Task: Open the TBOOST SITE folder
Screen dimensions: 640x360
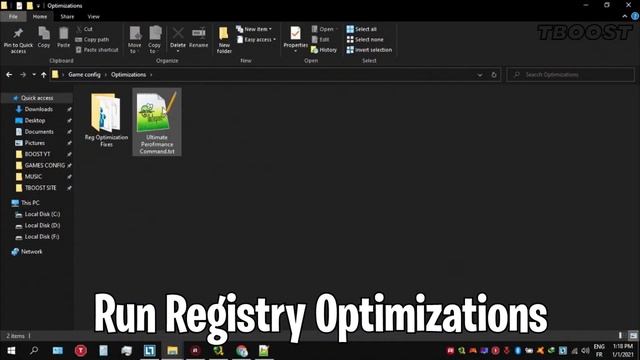Action: [x=40, y=188]
